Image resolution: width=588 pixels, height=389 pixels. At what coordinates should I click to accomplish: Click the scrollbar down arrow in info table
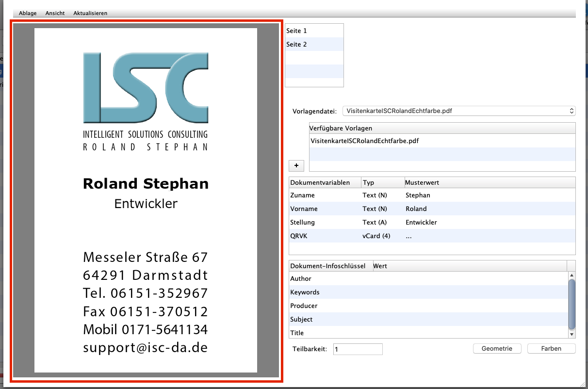tap(572, 334)
